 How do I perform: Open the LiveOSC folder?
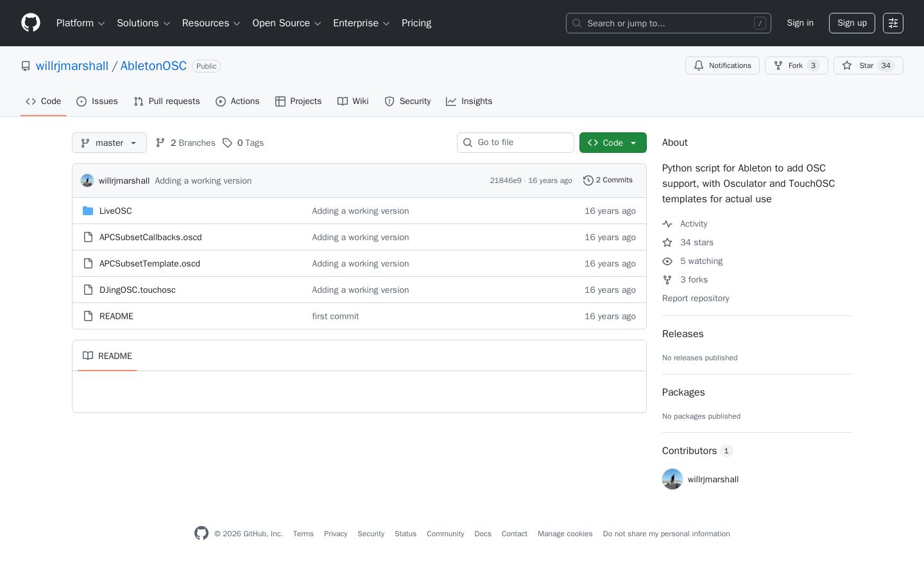[x=116, y=211]
